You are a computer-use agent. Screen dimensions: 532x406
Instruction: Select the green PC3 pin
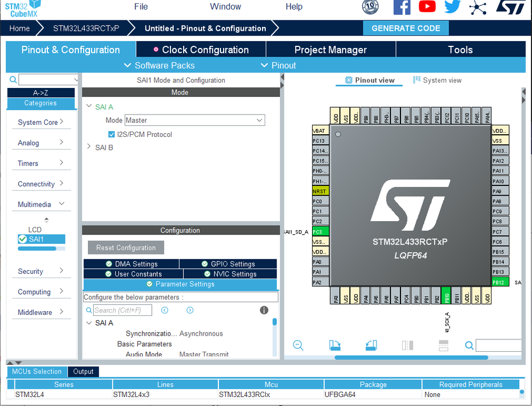click(320, 232)
